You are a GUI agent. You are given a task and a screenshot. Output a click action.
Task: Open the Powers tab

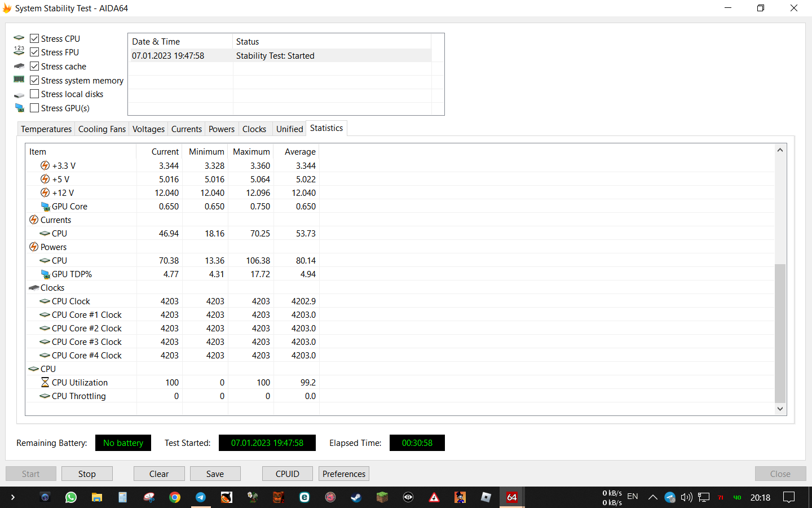tap(222, 129)
